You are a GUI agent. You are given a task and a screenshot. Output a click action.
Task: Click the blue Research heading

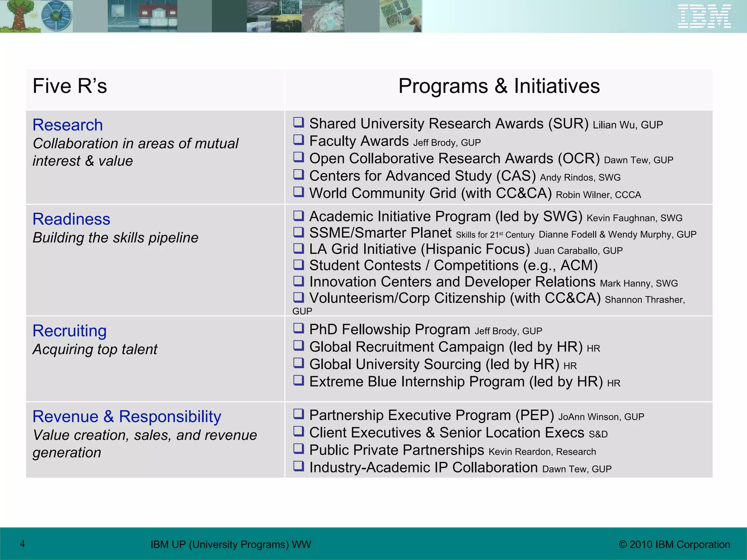(x=67, y=125)
